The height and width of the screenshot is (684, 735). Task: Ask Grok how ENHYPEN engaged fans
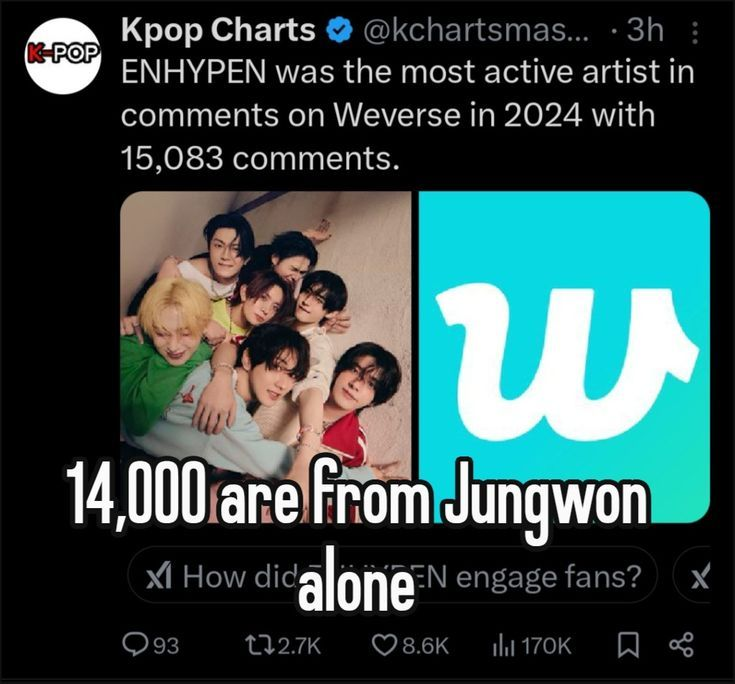[x=392, y=575]
